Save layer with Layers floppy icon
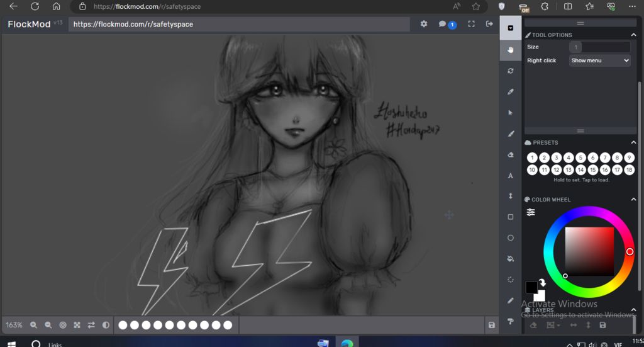Viewport: 644px width, 347px height. coord(602,325)
